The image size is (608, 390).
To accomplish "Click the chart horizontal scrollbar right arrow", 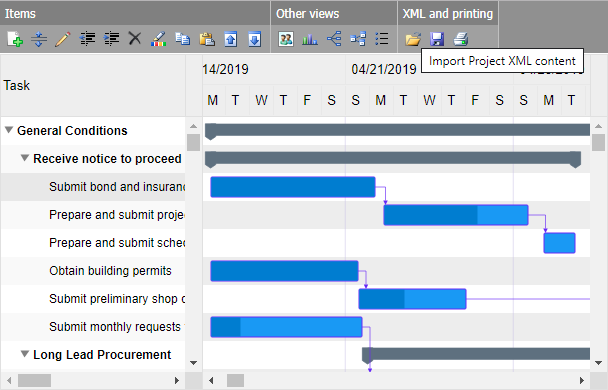I will coord(582,380).
